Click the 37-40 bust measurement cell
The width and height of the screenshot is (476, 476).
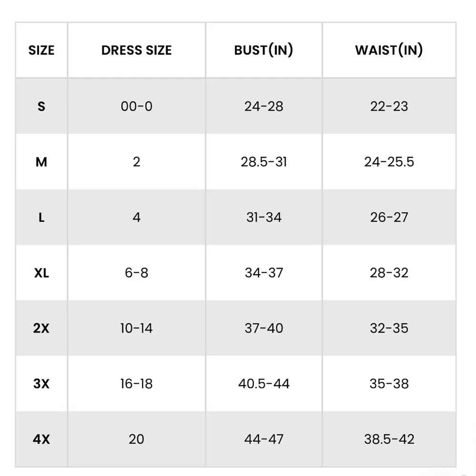(x=264, y=328)
